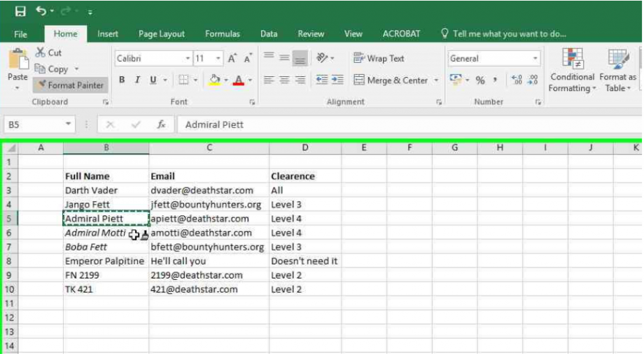Center text horizontally

[284, 80]
